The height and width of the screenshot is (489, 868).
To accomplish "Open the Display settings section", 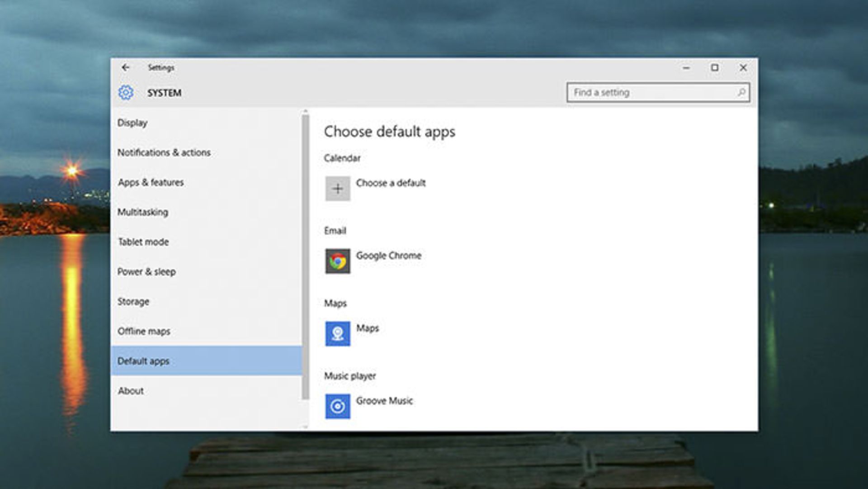I will (x=206, y=123).
